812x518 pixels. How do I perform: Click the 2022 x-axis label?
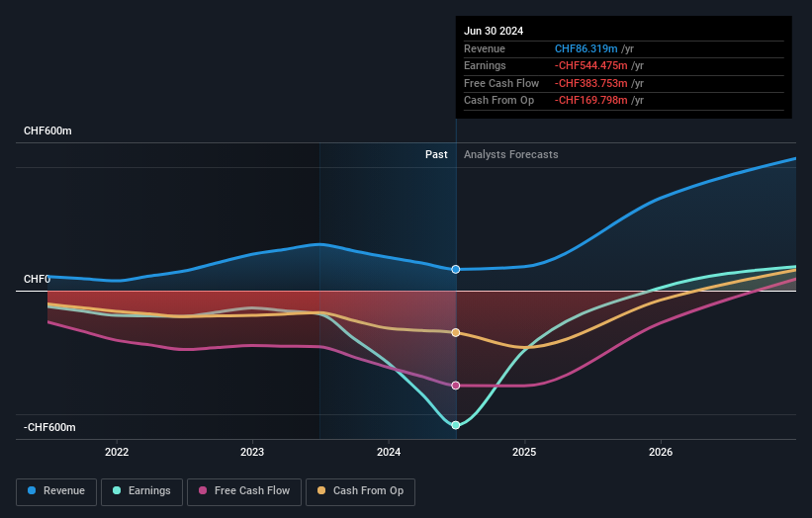(x=117, y=452)
